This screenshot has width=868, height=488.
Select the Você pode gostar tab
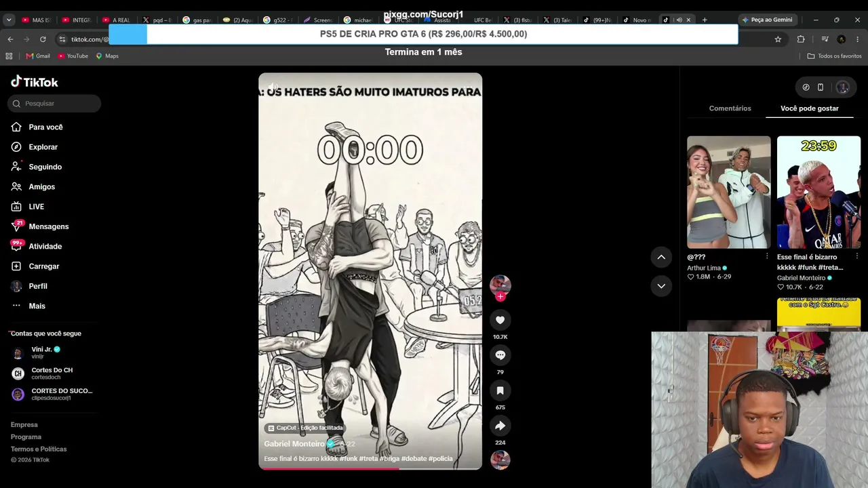[x=810, y=108]
